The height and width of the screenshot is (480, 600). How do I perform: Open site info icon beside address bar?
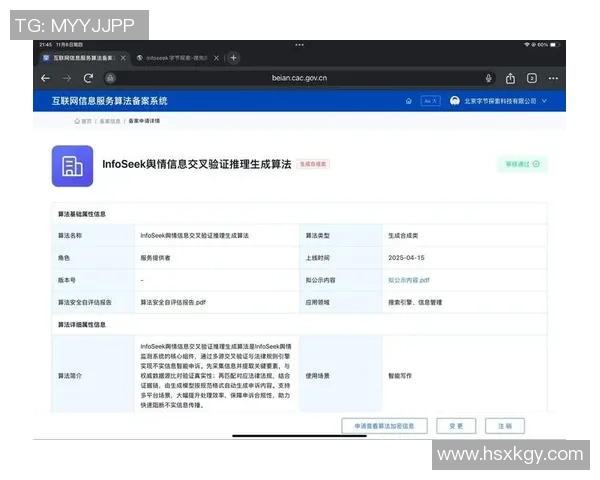[x=111, y=78]
